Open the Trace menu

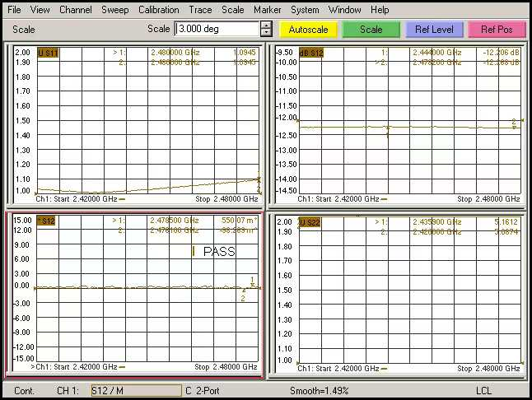coord(200,10)
